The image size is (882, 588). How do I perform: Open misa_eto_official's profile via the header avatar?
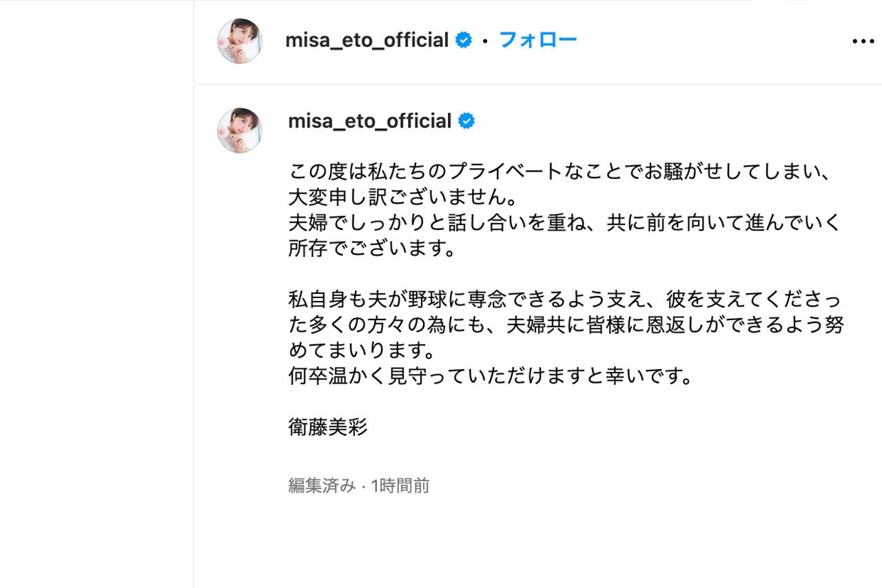point(239,39)
